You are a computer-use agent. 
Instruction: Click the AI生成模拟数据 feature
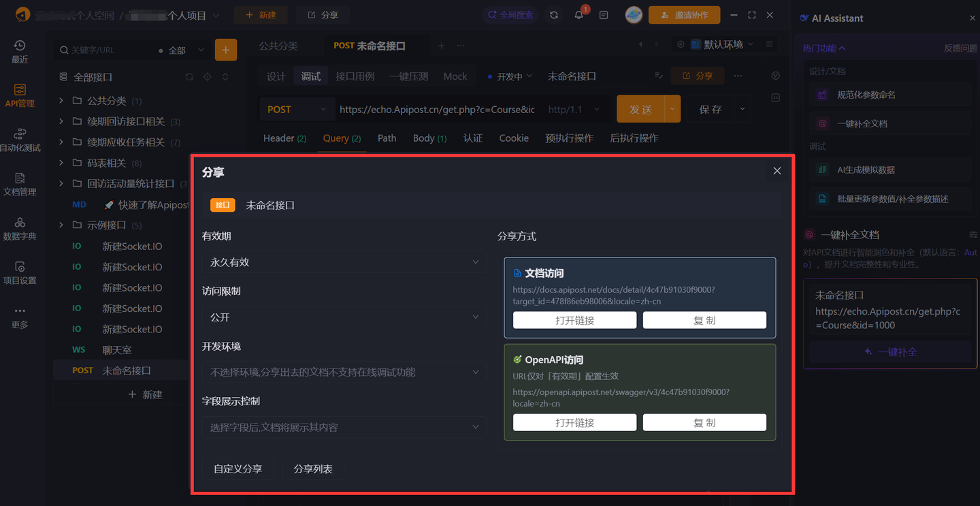point(890,170)
